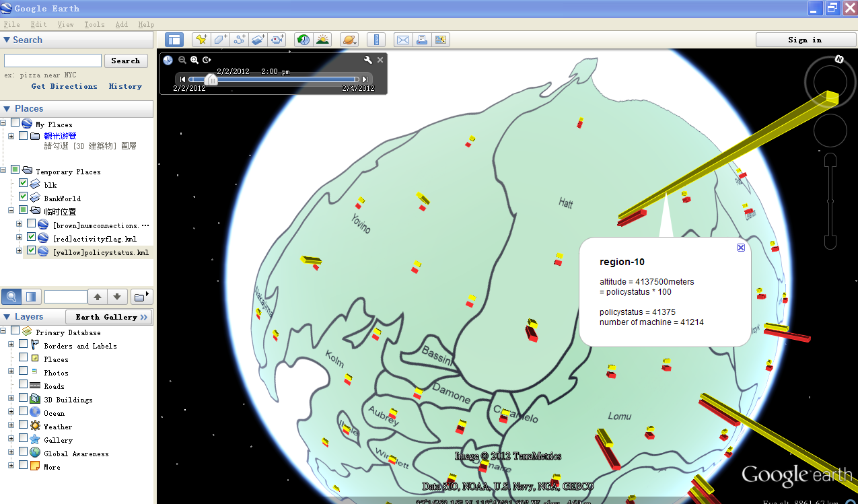
Task: Open the Help menu
Action: coord(146,24)
